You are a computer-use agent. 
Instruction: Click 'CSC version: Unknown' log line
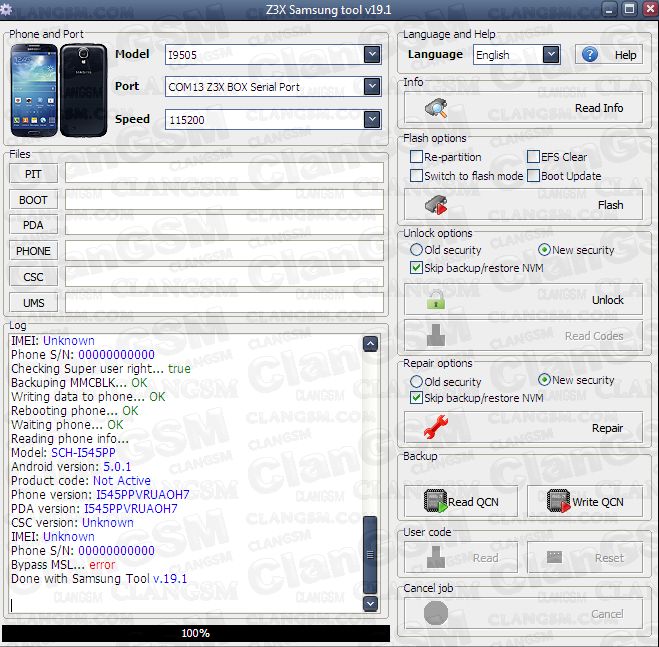point(72,523)
